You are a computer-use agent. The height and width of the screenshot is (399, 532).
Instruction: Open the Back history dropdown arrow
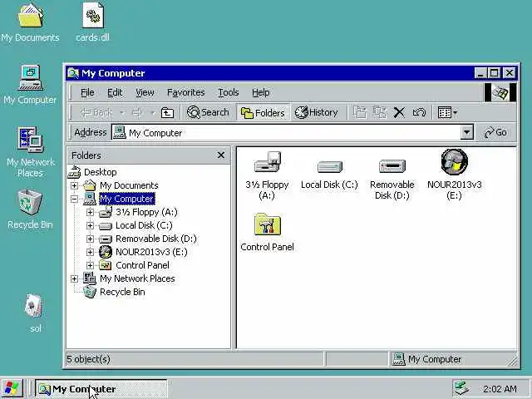[122, 112]
